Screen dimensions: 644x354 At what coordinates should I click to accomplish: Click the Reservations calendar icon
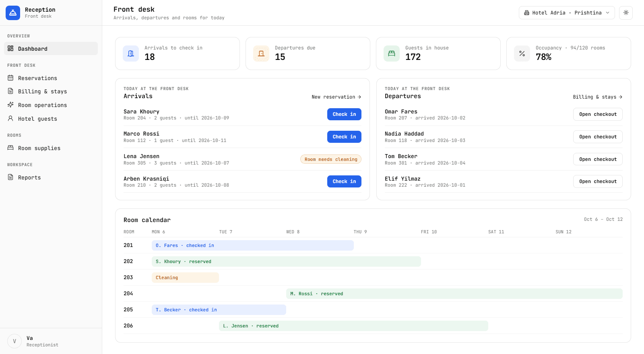pos(10,78)
